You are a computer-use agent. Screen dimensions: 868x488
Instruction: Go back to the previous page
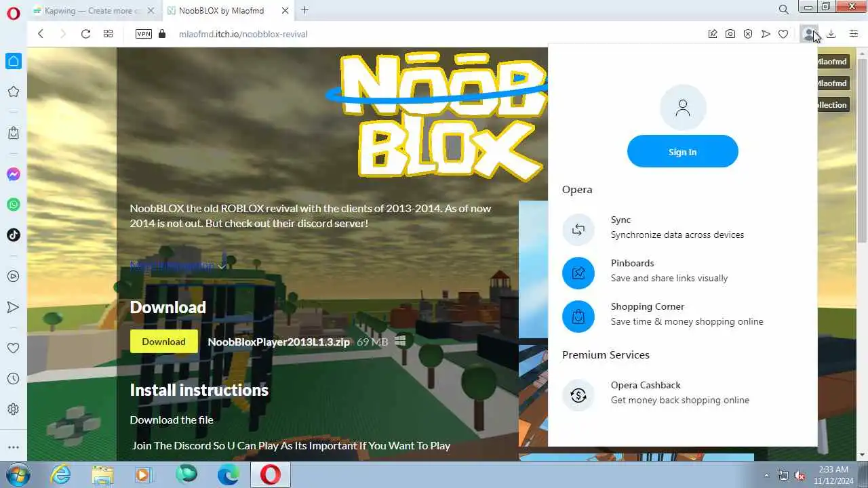41,34
